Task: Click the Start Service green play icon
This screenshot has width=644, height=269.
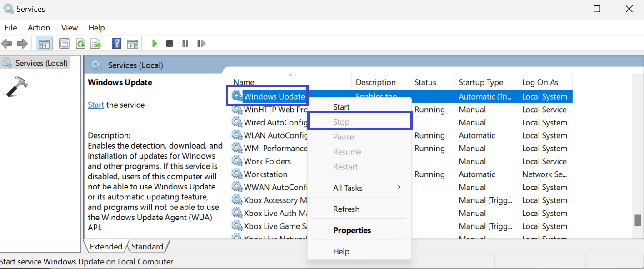Action: pyautogui.click(x=155, y=44)
